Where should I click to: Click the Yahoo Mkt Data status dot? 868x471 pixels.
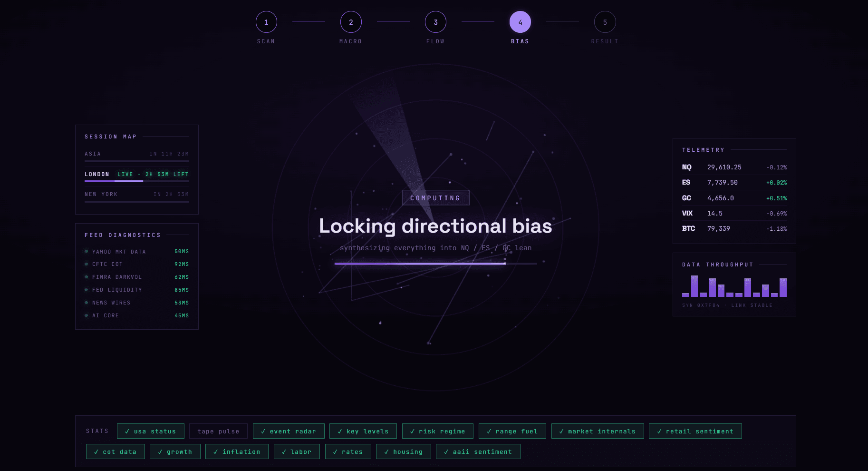point(87,251)
